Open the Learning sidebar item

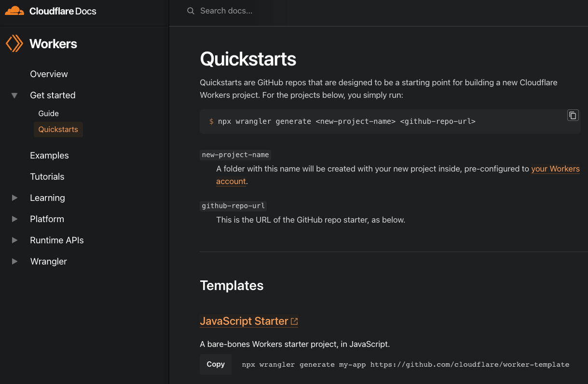(47, 198)
